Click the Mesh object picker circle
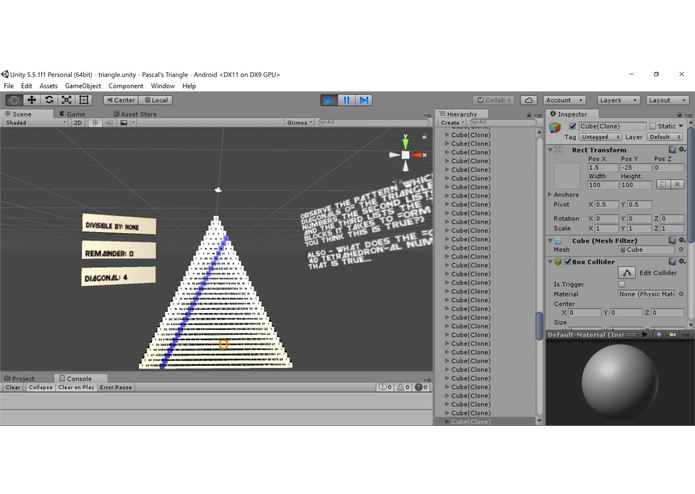Image resolution: width=695 pixels, height=494 pixels. pos(681,249)
